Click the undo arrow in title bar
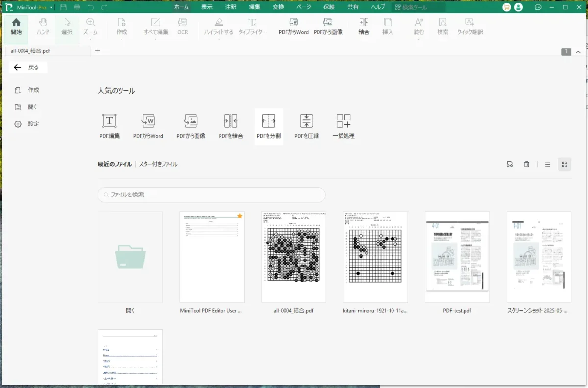This screenshot has height=388, width=588. tap(91, 7)
